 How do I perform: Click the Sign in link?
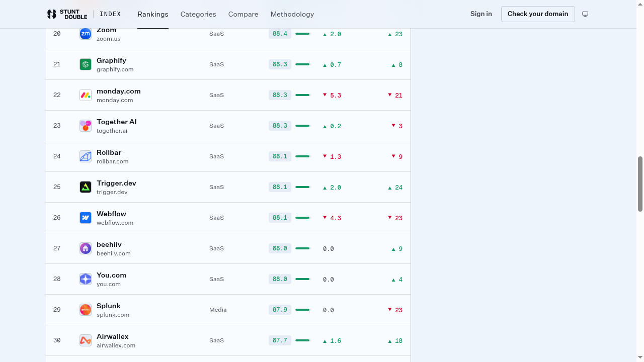(x=481, y=14)
